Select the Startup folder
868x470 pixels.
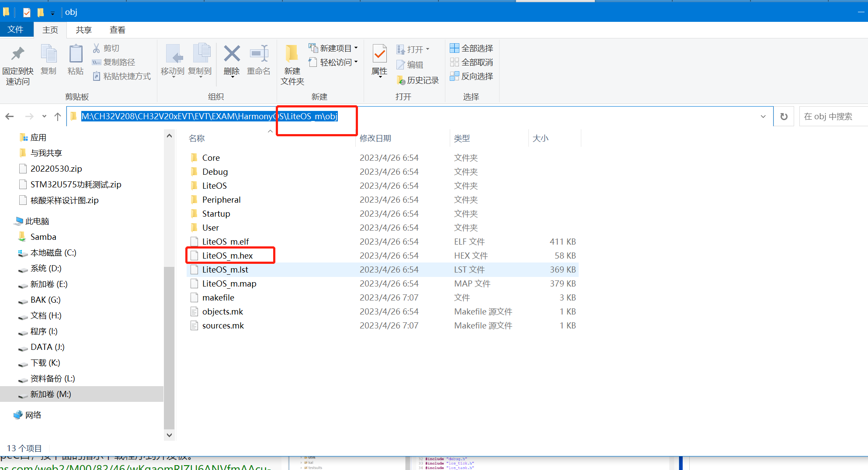pos(216,214)
